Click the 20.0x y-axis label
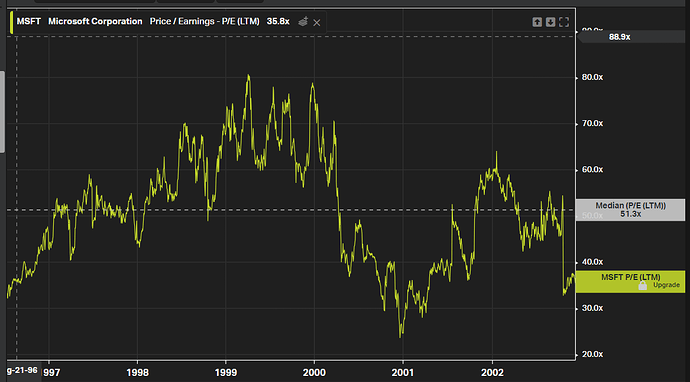The image size is (690, 382). [592, 355]
